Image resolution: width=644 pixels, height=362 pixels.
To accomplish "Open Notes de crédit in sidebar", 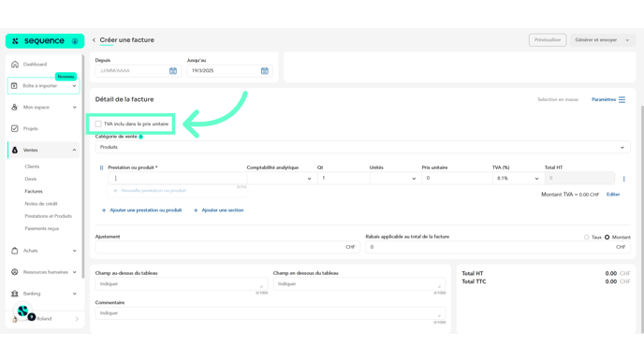I will click(x=41, y=204).
